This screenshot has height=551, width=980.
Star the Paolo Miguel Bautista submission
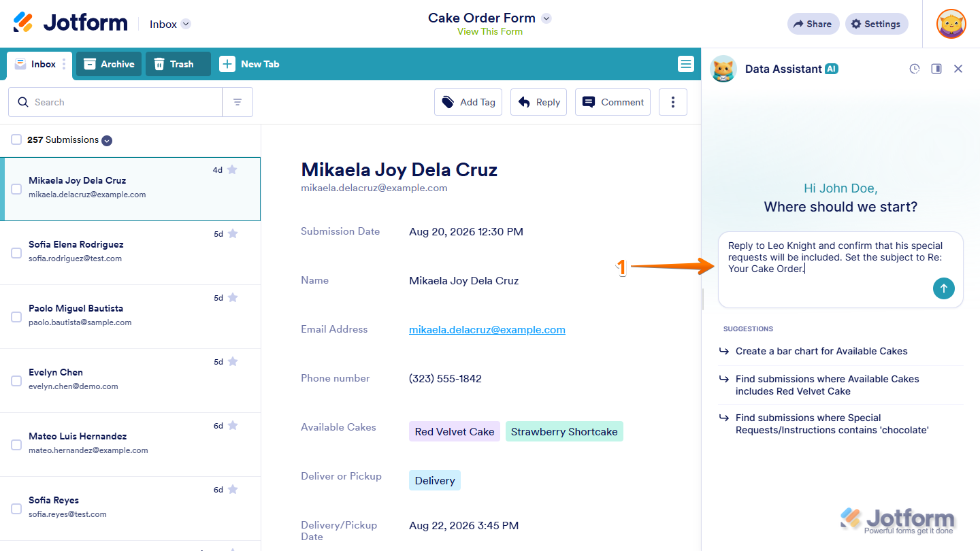pyautogui.click(x=233, y=298)
